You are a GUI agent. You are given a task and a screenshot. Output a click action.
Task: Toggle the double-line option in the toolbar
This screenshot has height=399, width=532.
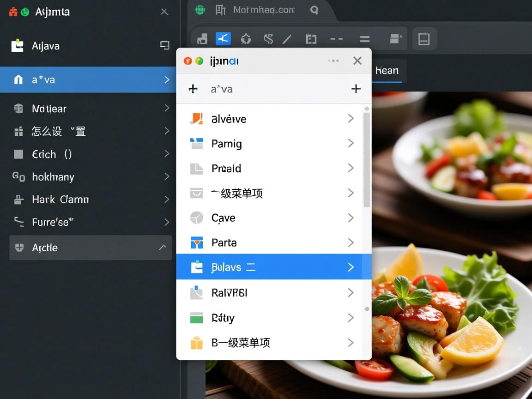pos(364,39)
